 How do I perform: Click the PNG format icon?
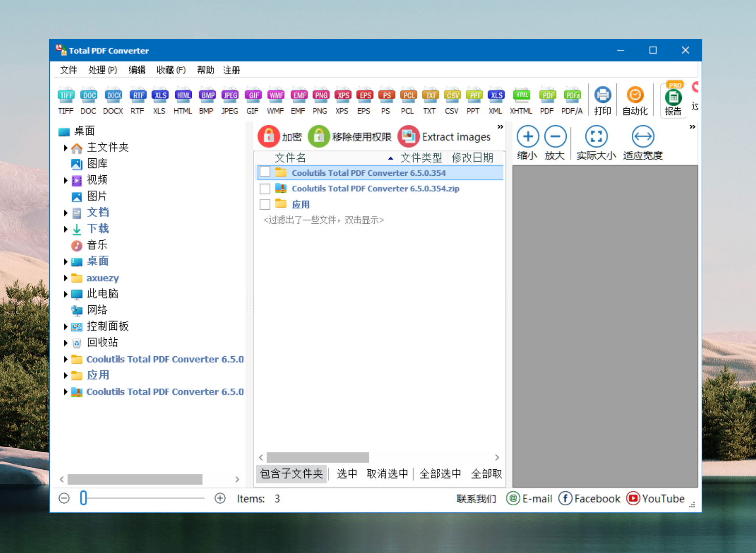pos(320,100)
